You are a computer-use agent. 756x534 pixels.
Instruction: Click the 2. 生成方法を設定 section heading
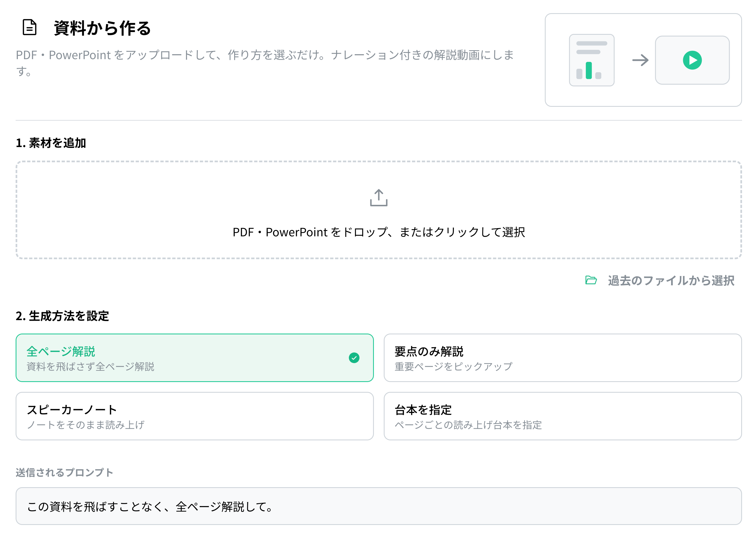62,316
